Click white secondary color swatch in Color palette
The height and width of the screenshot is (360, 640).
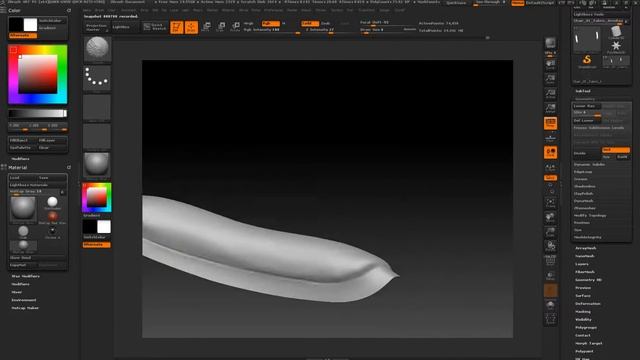tap(30, 25)
